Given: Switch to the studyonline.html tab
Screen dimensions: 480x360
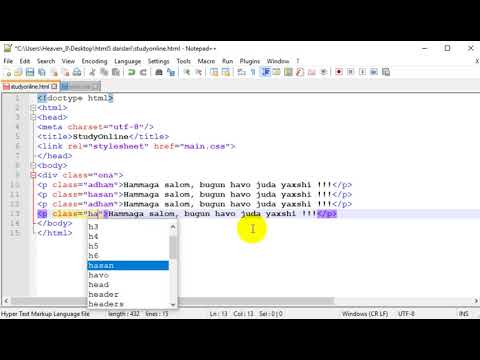Looking at the screenshot, I should tap(30, 87).
